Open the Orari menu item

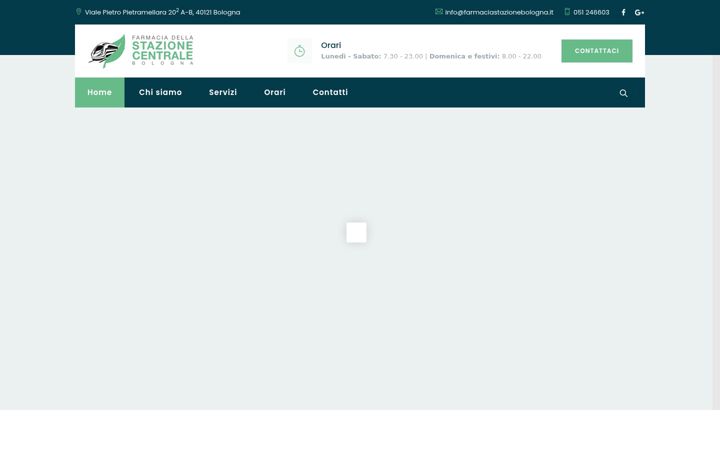click(275, 92)
